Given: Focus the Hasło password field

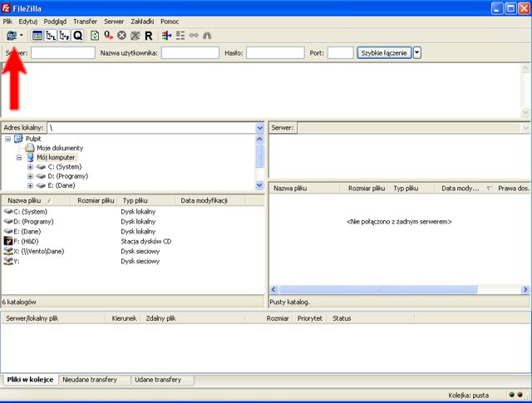Looking at the screenshot, I should pos(275,53).
